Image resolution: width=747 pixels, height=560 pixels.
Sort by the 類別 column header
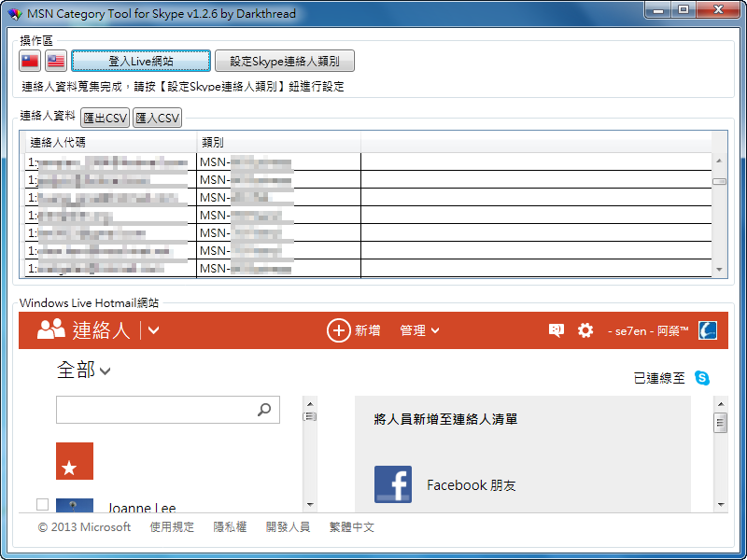pos(278,143)
